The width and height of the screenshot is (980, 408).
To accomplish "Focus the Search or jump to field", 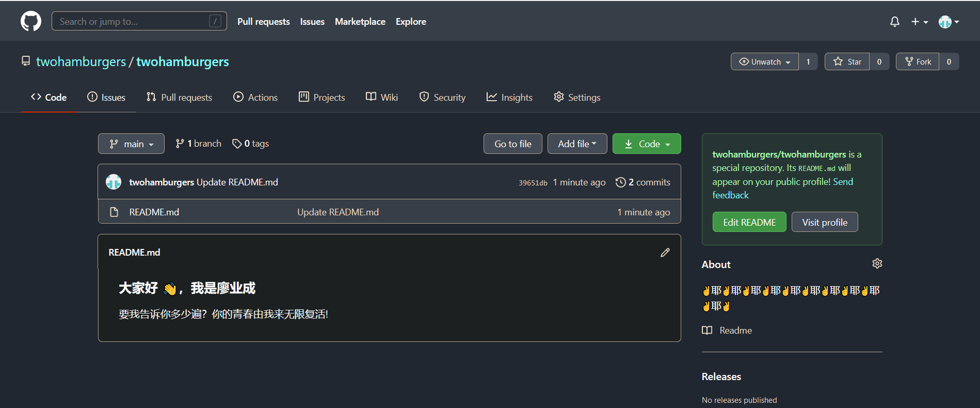I will tap(139, 21).
